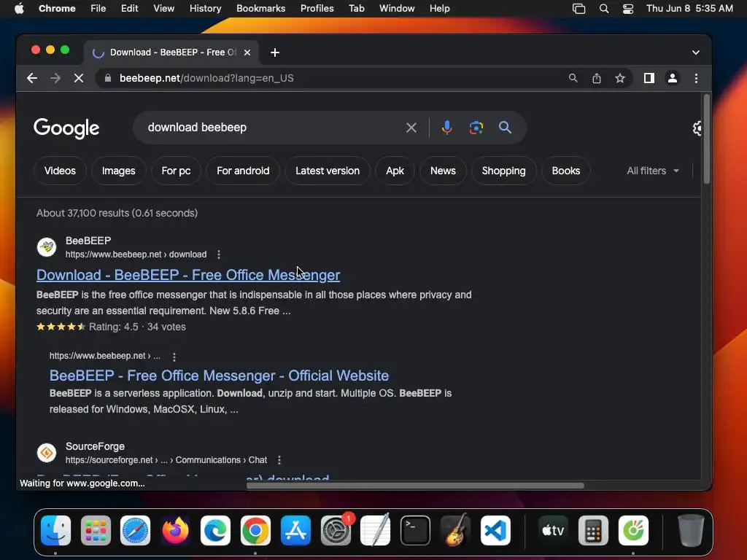Select the Images filter chip
The width and height of the screenshot is (747, 560).
(x=119, y=171)
